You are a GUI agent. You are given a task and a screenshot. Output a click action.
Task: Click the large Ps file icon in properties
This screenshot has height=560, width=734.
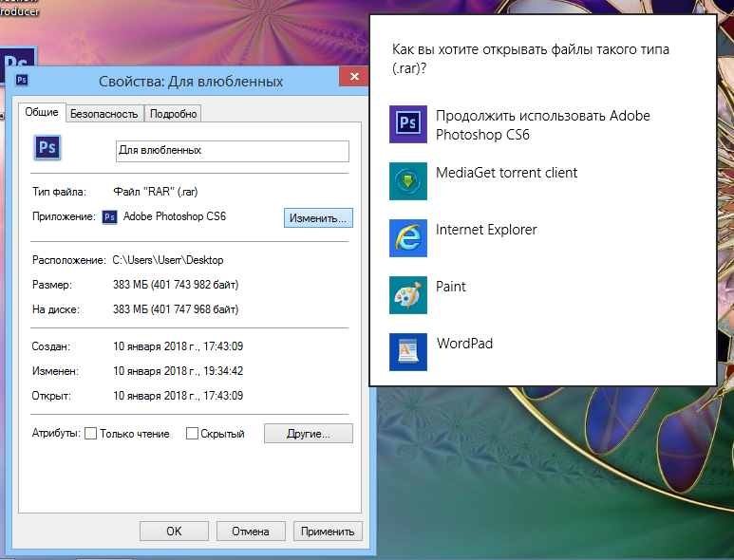click(47, 148)
